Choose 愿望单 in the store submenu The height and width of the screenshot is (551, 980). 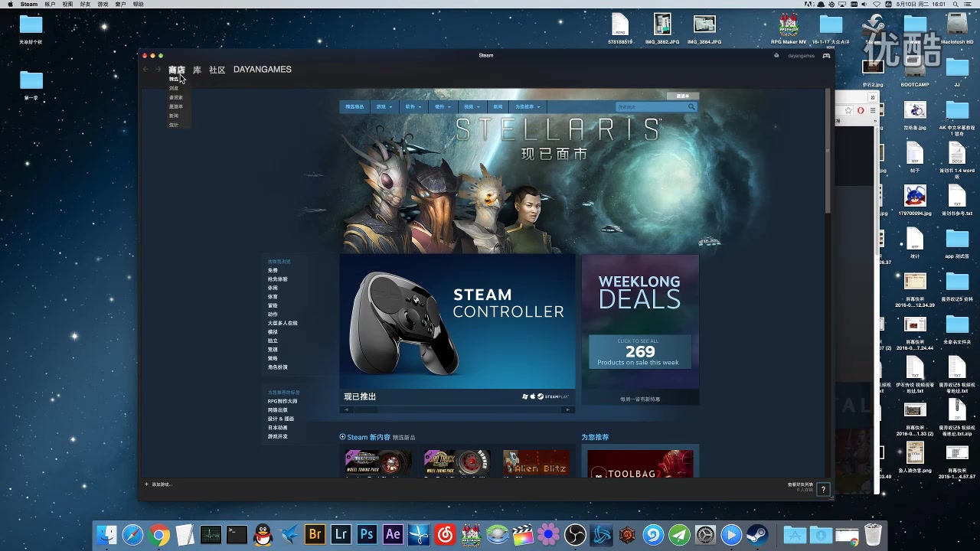tap(176, 106)
